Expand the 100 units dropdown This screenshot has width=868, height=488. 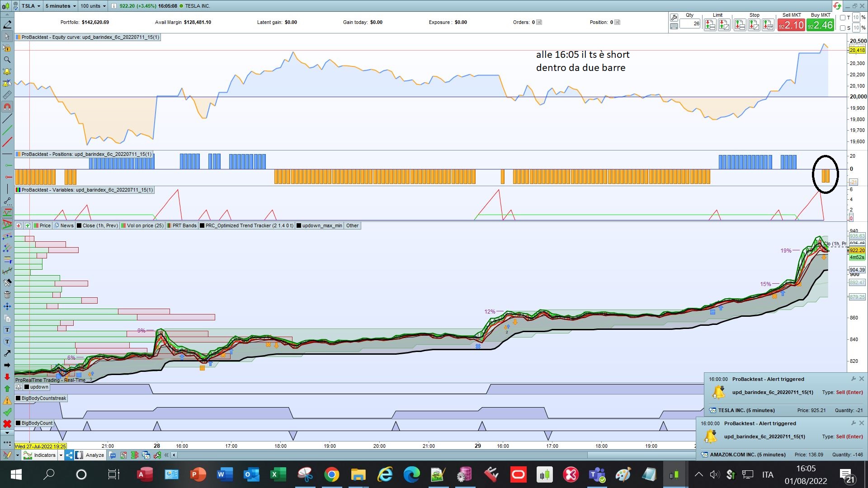click(x=93, y=6)
